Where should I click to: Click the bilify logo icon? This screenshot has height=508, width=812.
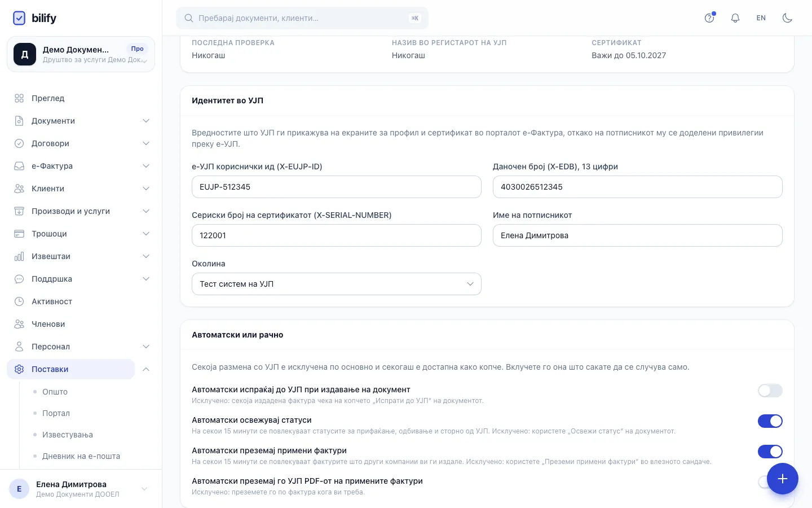click(x=19, y=18)
